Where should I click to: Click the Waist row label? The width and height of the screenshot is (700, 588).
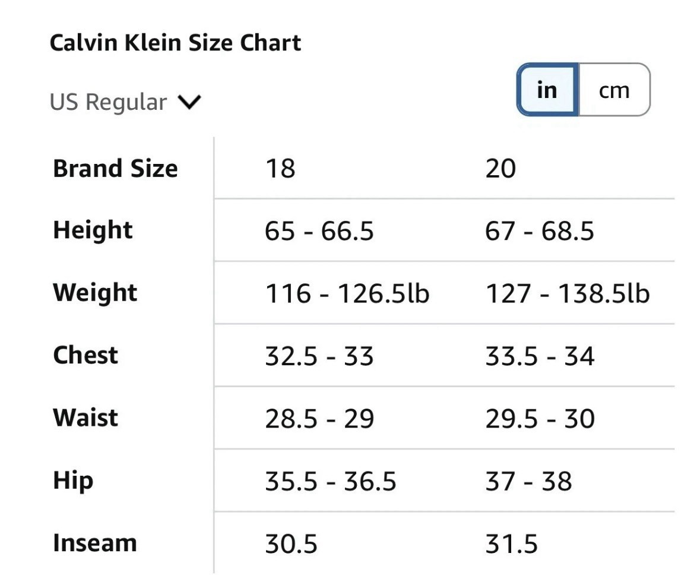point(85,418)
